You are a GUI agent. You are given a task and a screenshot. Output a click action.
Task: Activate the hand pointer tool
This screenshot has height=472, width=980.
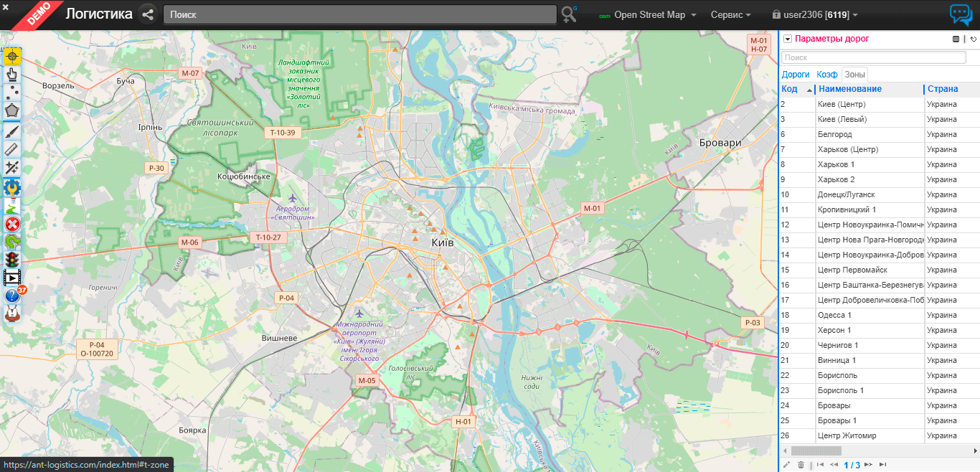coord(12,74)
